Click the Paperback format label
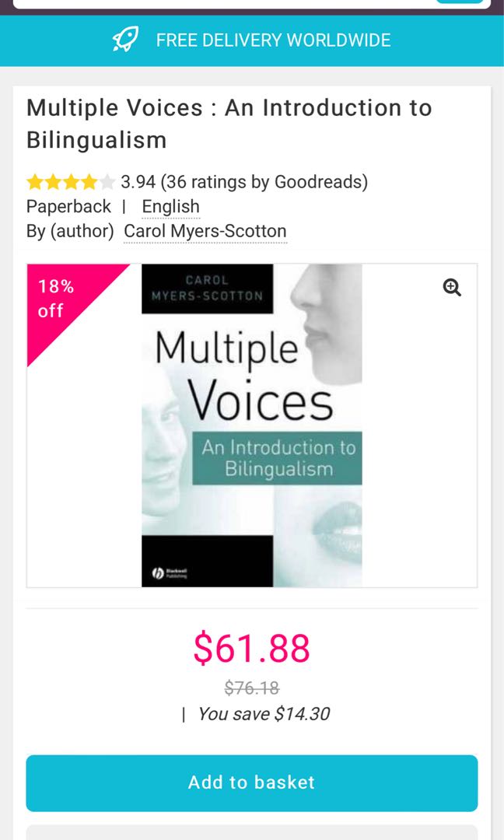The image size is (504, 840). coord(68,206)
